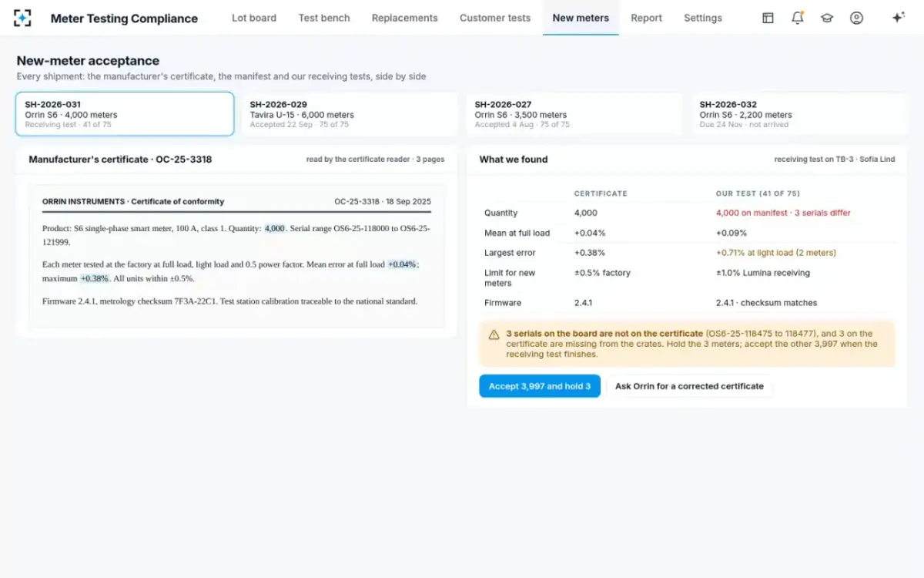Screen dimensions: 924x578
Task: Open the graduation cap training icon
Action: (827, 18)
